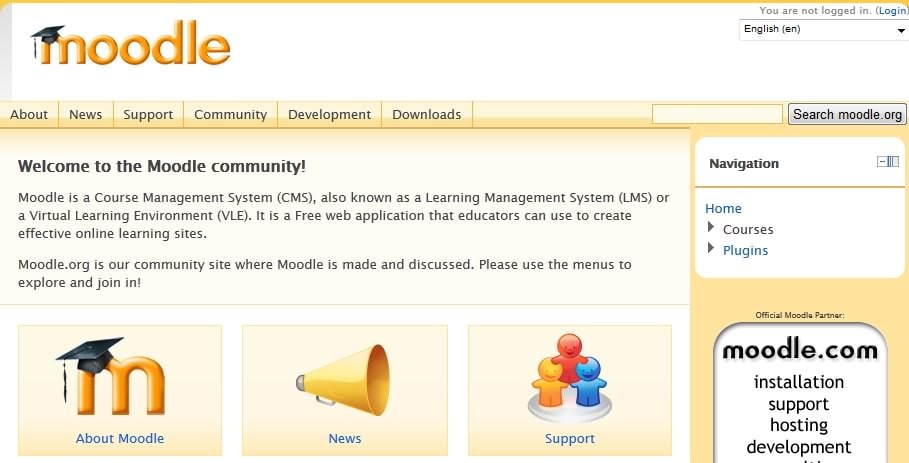Open the English (en) language dropdown
This screenshot has width=909, height=463.
coord(824,30)
